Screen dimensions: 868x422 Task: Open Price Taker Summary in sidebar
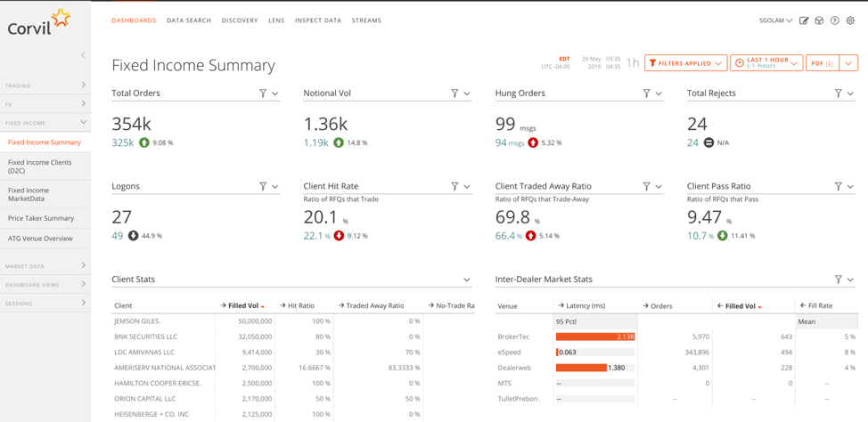tap(45, 218)
